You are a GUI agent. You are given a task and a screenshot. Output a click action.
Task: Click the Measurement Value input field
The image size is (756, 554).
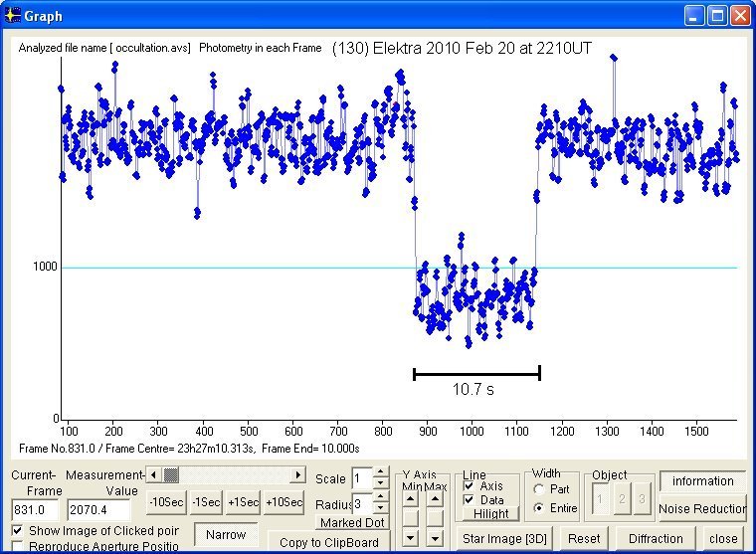click(98, 509)
